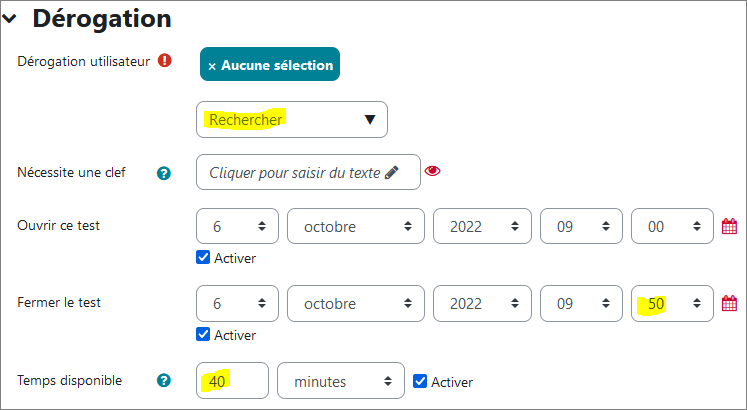Change the closing minute dropdown showing 50
The width and height of the screenshot is (747, 410).
[x=672, y=303]
